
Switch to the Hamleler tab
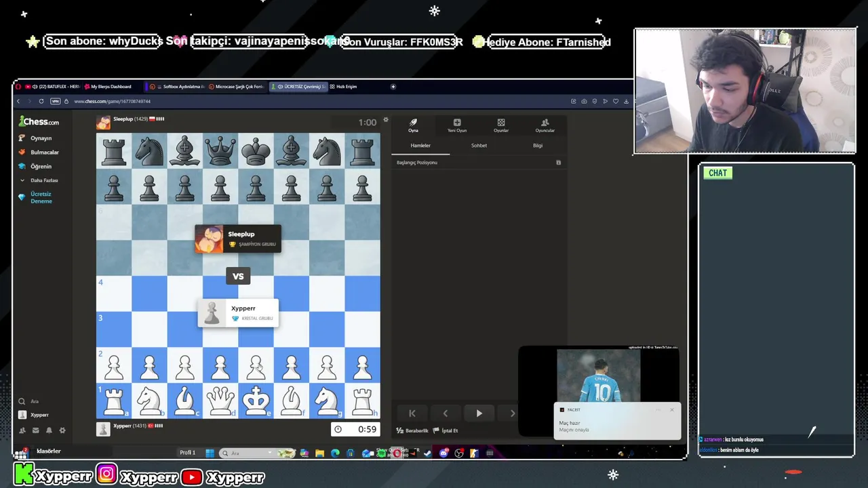[x=420, y=146]
